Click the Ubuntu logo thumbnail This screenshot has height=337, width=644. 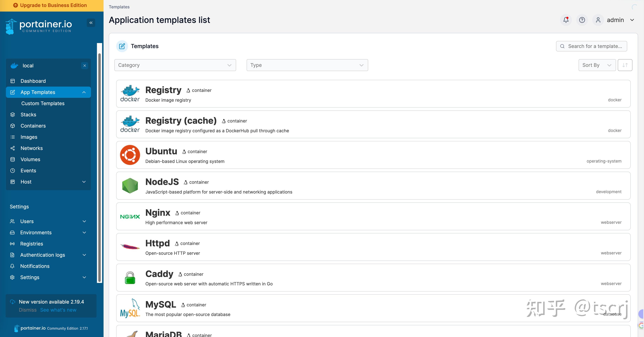(130, 155)
